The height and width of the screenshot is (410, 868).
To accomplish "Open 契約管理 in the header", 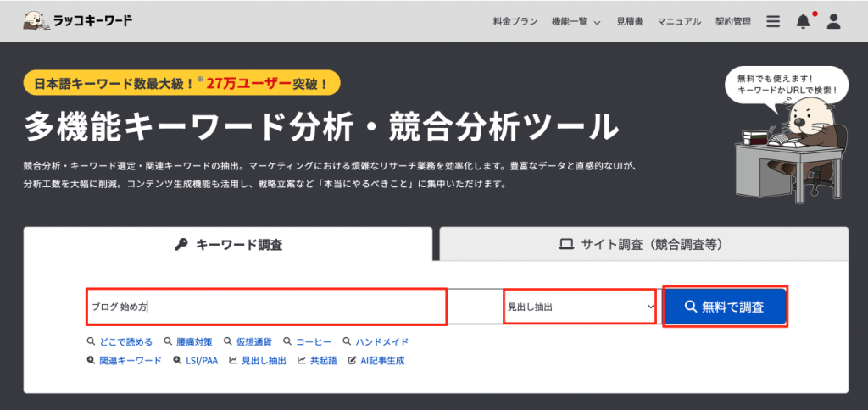I will pos(732,22).
